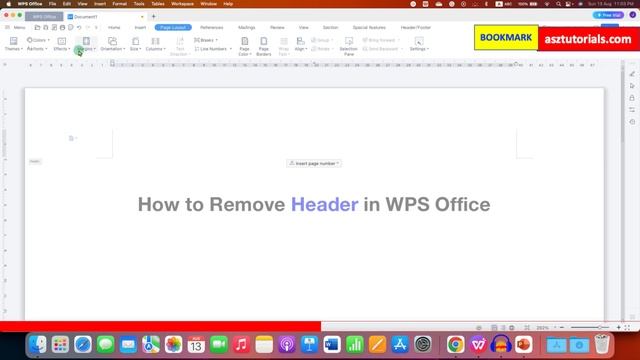Add a new document tab with plus
The width and height of the screenshot is (640, 360).
point(153,17)
